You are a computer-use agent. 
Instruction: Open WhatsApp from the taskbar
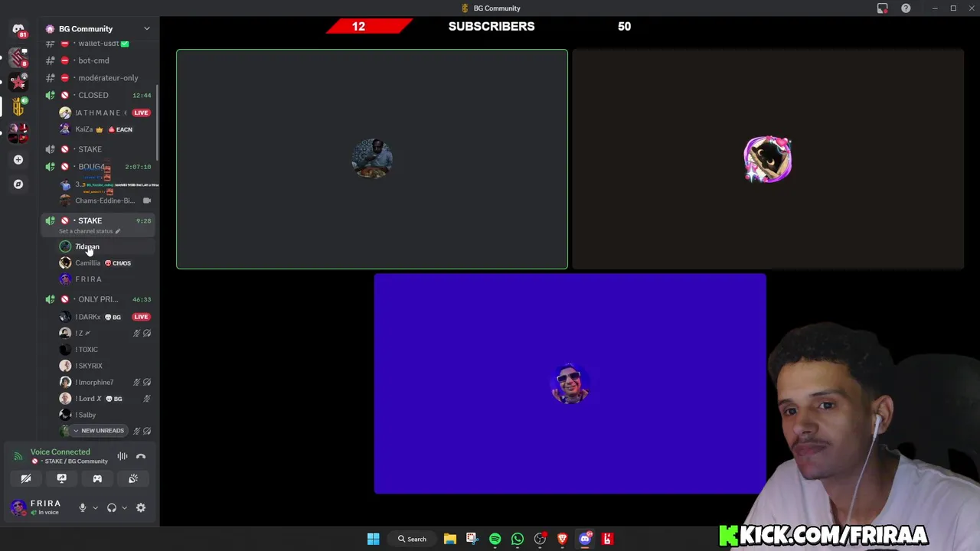tap(518, 539)
